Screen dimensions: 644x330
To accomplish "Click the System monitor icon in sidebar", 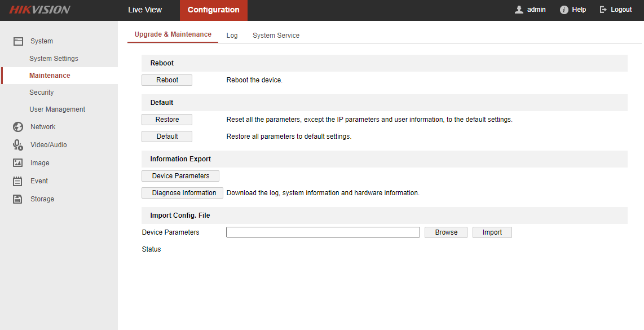I will pyautogui.click(x=18, y=41).
